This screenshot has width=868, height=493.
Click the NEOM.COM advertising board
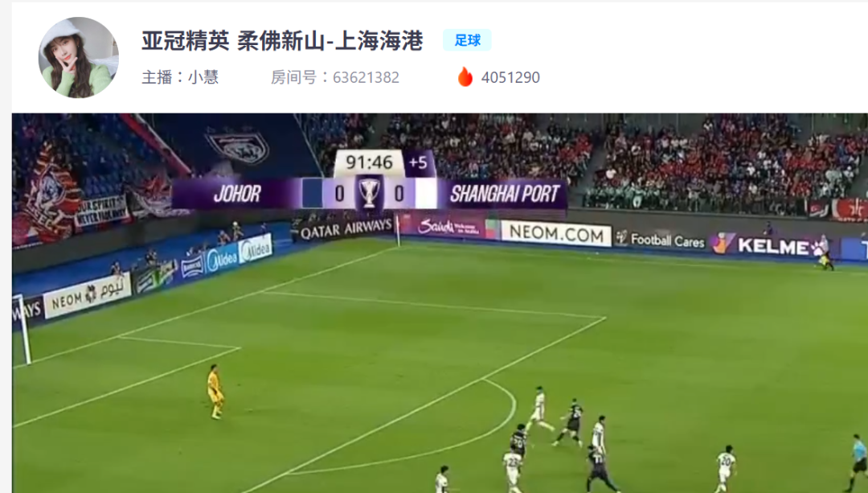click(x=556, y=234)
